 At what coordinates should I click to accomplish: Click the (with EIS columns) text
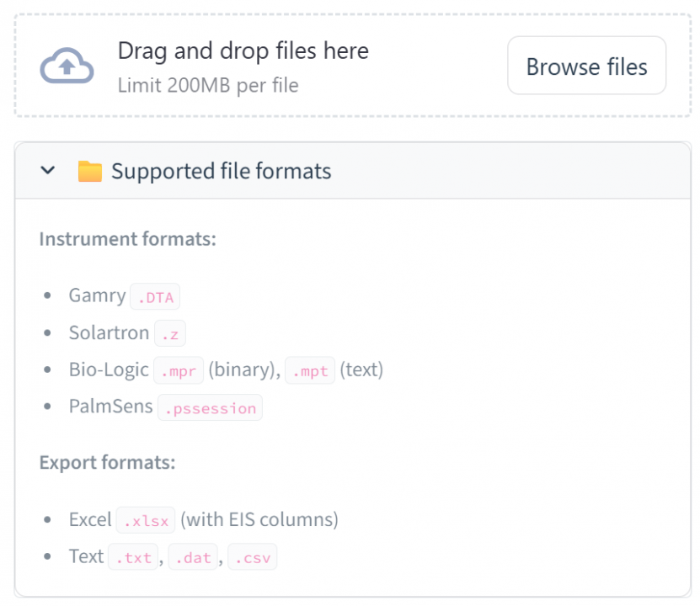(259, 520)
